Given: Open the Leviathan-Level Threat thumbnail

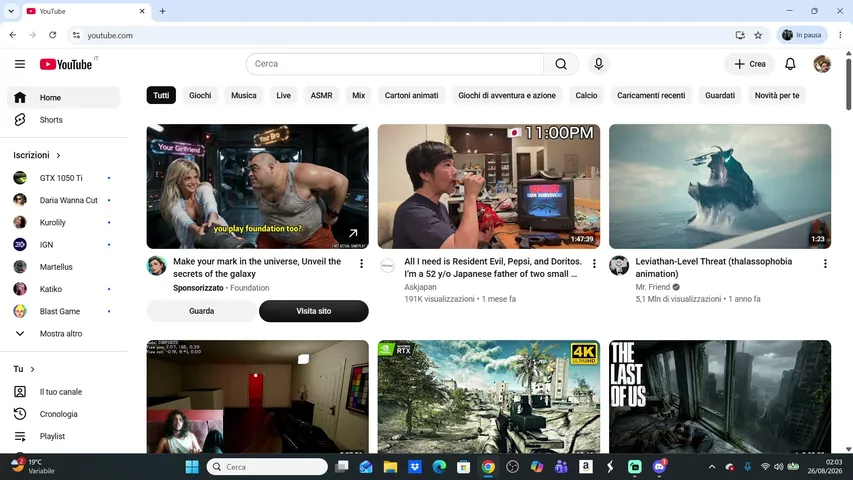Looking at the screenshot, I should (x=720, y=187).
